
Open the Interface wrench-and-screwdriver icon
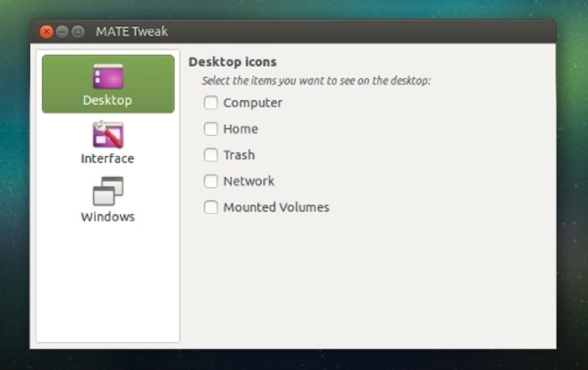click(108, 134)
